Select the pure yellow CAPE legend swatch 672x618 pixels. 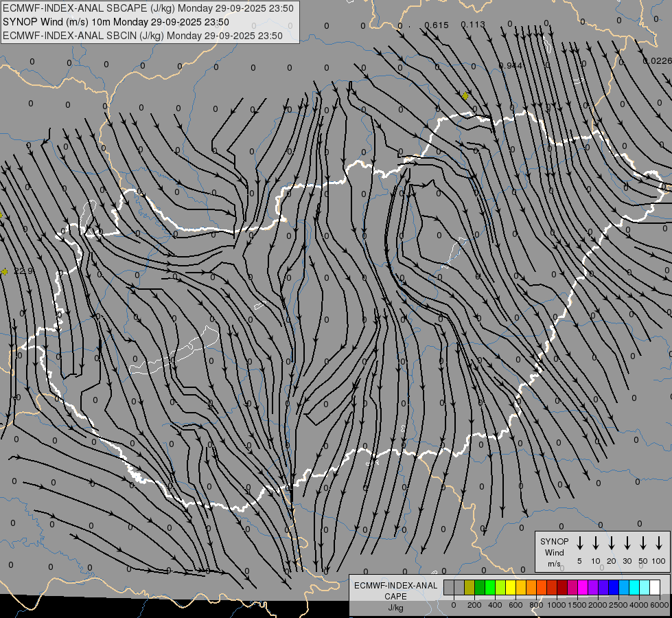[511, 587]
